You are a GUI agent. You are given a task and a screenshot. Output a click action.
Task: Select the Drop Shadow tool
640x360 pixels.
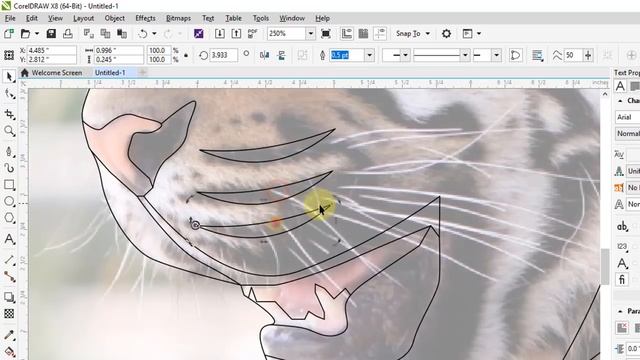pyautogui.click(x=9, y=297)
